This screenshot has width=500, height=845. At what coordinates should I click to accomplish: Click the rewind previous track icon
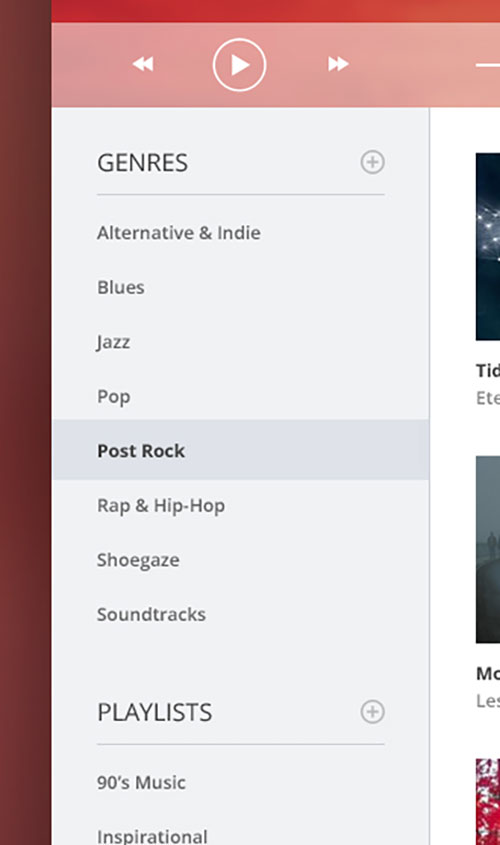(x=143, y=64)
